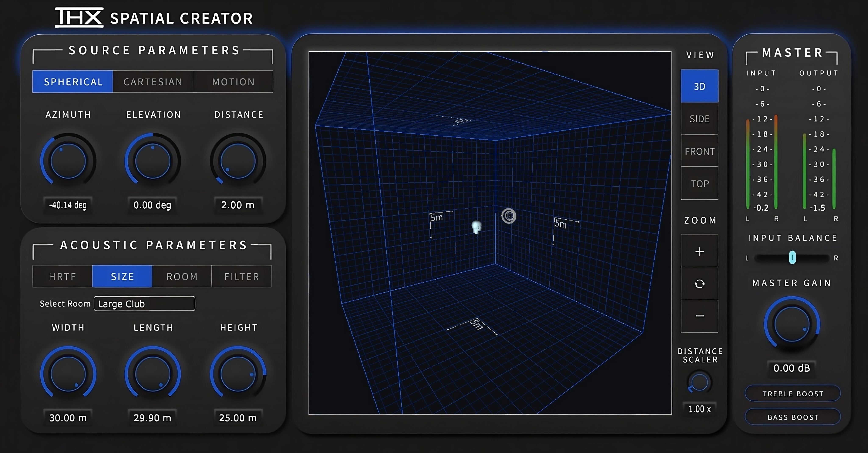This screenshot has width=868, height=453.
Task: Click the Width knob
Action: pos(68,374)
